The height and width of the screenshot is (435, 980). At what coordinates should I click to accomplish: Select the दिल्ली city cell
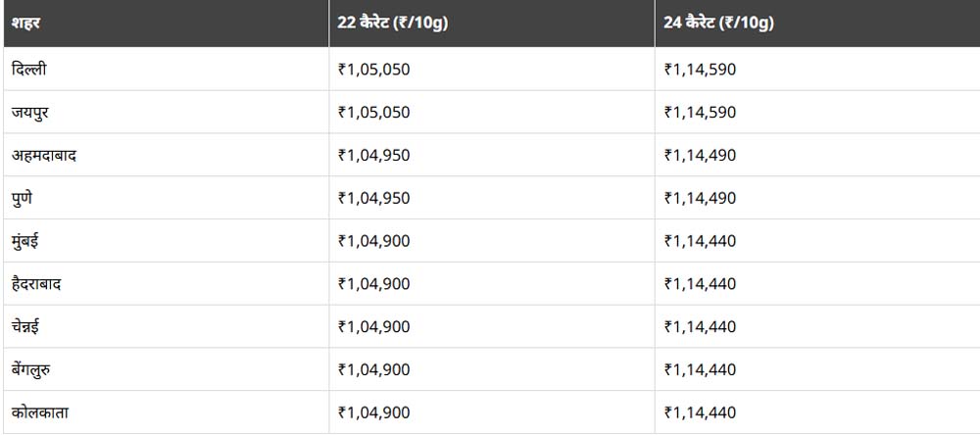point(28,70)
